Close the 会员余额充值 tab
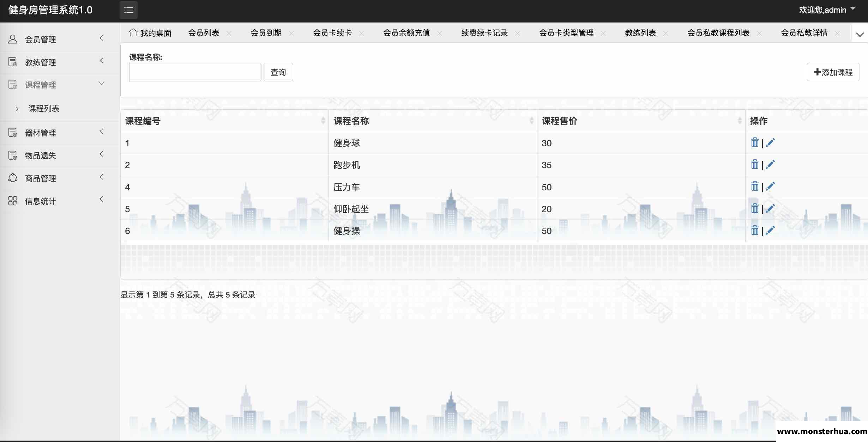868x442 pixels. pyautogui.click(x=440, y=33)
